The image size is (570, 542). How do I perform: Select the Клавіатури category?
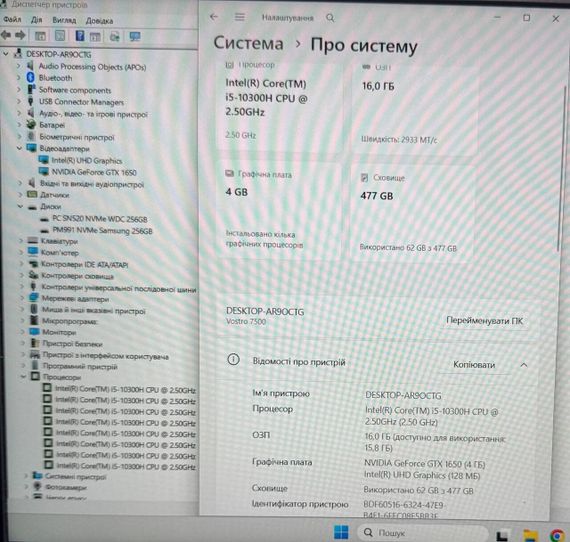59,241
